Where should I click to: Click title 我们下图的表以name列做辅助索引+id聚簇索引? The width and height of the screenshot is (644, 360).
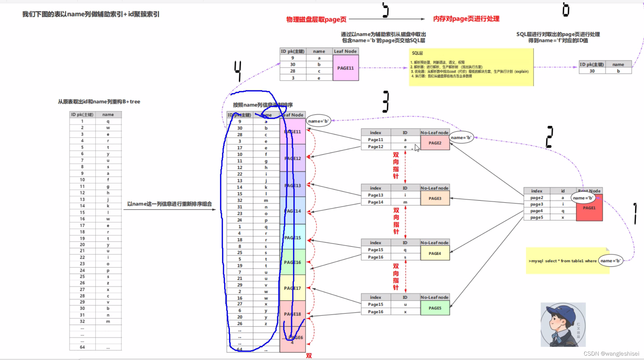pyautogui.click(x=91, y=14)
